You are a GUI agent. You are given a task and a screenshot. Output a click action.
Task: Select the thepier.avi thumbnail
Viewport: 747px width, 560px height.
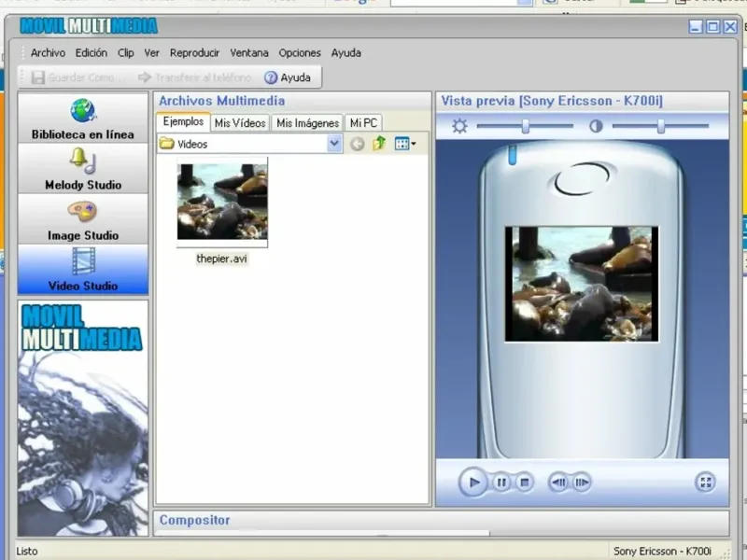coord(222,203)
